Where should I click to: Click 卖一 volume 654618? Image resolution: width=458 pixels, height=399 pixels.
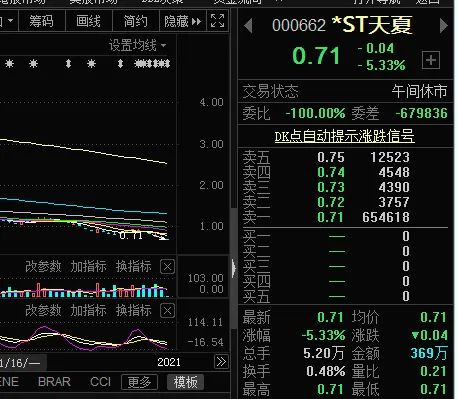[386, 217]
